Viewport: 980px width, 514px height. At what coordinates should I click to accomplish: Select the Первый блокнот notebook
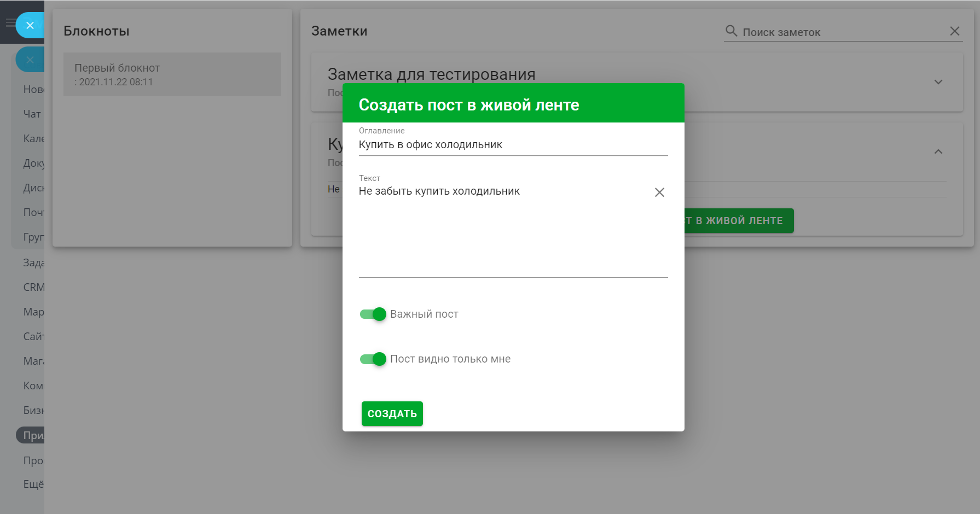(x=172, y=74)
